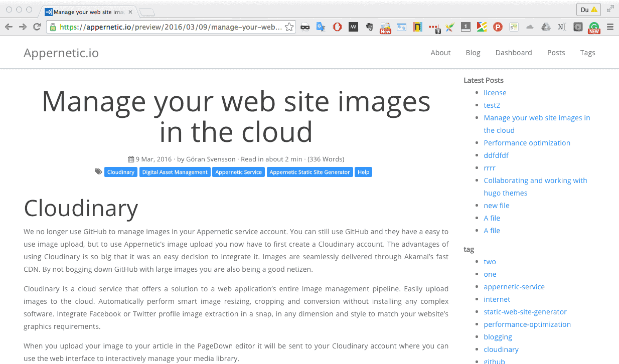Click the tags icon before Cloudinary tag
This screenshot has height=364, width=619.
pos(98,171)
